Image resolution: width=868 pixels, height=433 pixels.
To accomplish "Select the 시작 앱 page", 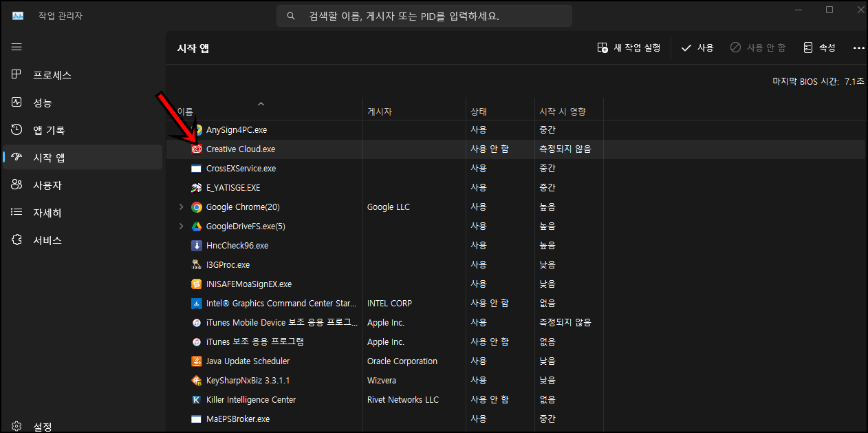I will [x=83, y=158].
